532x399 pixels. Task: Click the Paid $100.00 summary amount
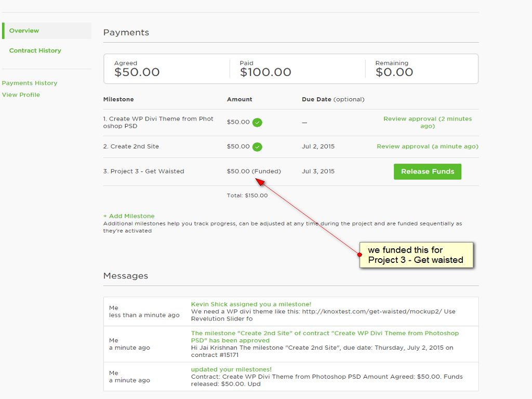point(265,72)
